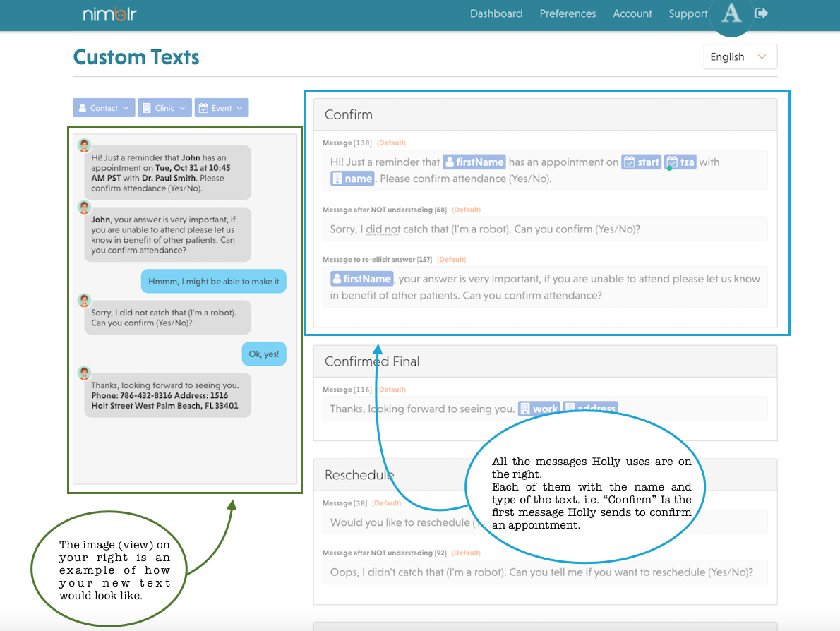Edit the Confirm main message field

[545, 170]
